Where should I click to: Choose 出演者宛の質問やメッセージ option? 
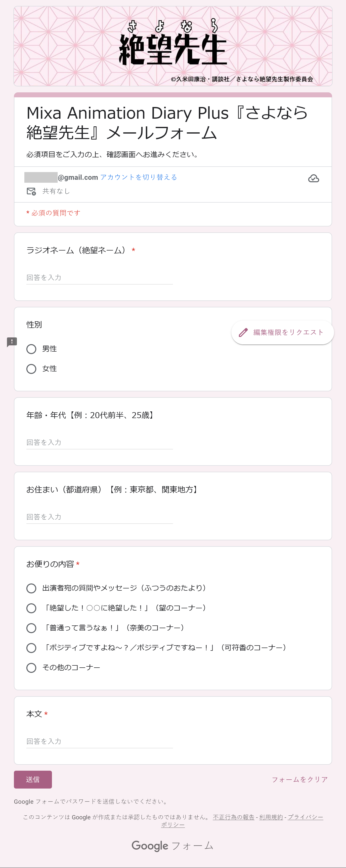click(x=31, y=588)
